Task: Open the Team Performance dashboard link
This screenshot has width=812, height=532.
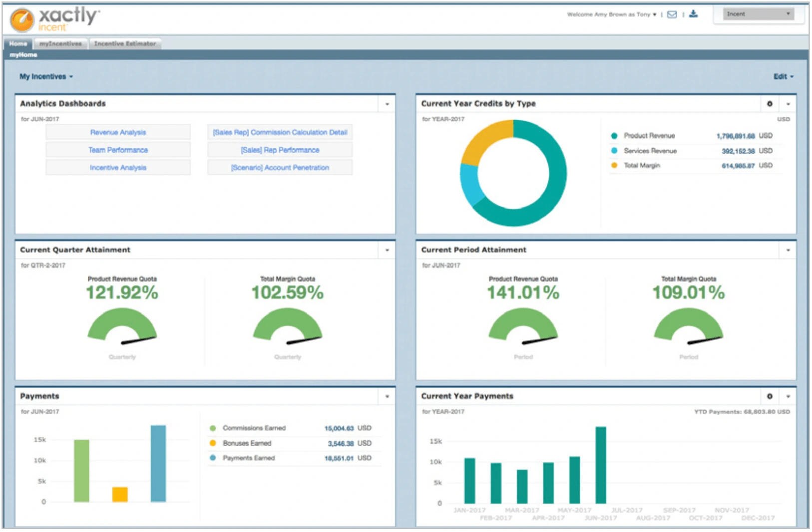Action: (x=118, y=150)
